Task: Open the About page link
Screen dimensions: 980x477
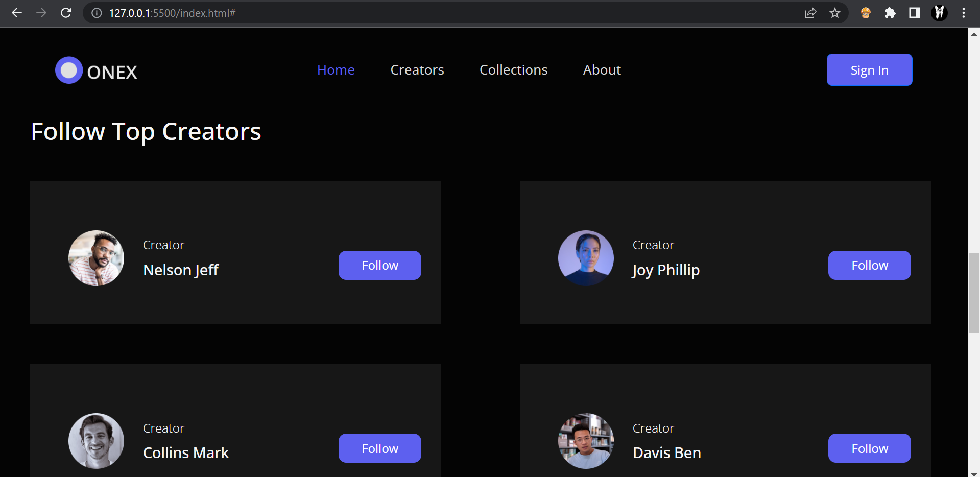Action: pyautogui.click(x=602, y=70)
